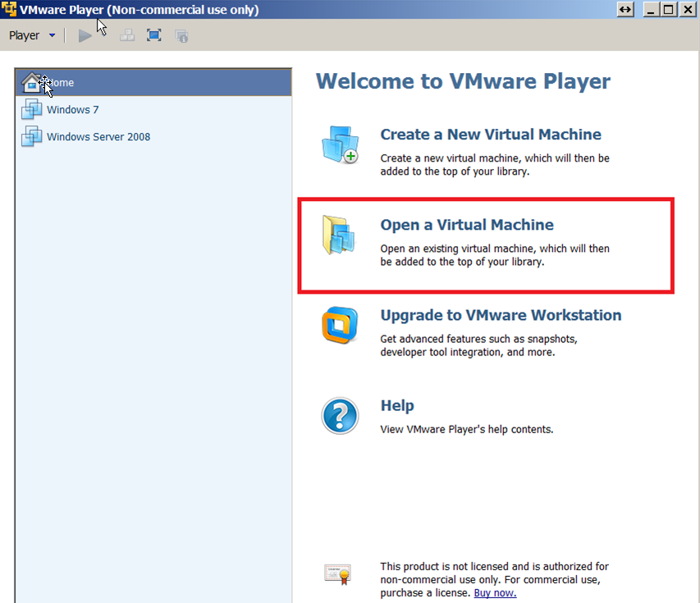The image size is (700, 603).
Task: Enter full screen mode via toolbar icon
Action: pos(154,35)
